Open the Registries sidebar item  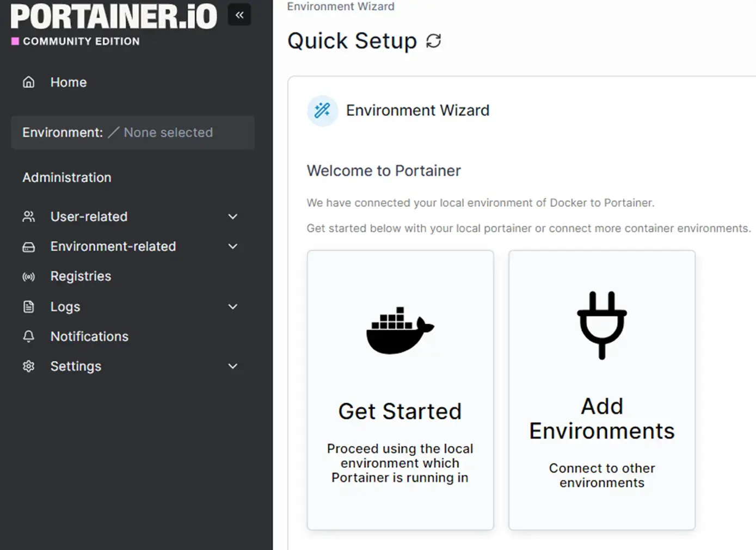tap(81, 276)
